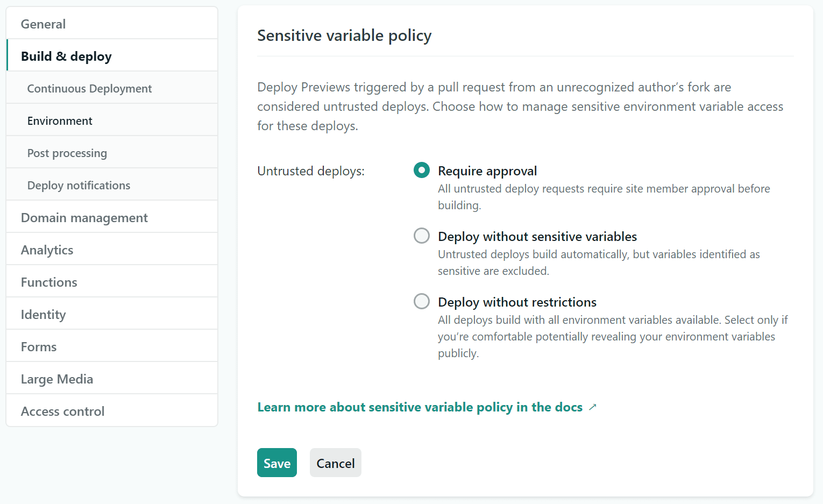Switch to Analytics settings
The width and height of the screenshot is (823, 504).
(x=47, y=250)
